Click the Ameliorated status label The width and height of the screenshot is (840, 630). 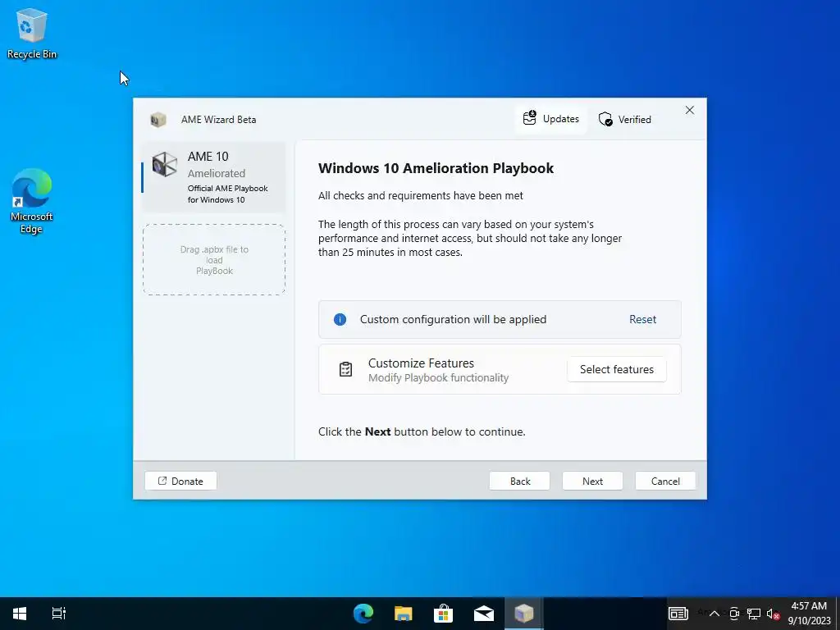point(217,174)
